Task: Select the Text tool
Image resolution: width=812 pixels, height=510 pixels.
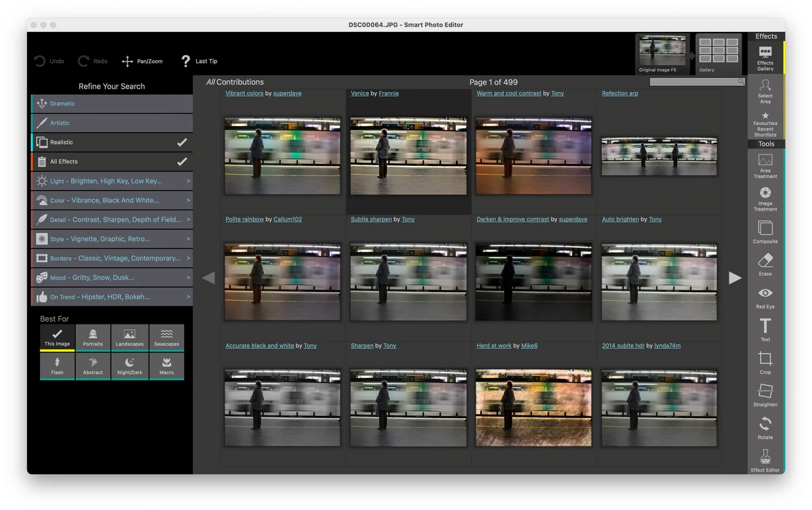Action: (x=765, y=330)
